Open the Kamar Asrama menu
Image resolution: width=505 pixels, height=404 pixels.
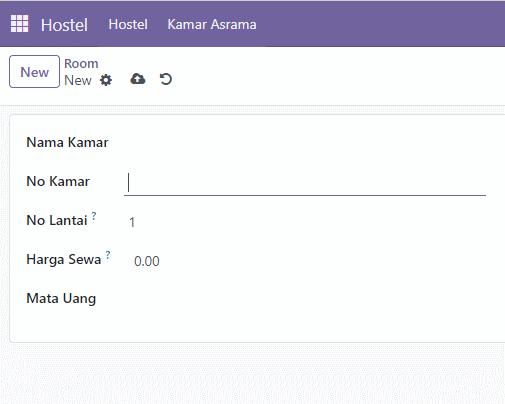[x=212, y=24]
